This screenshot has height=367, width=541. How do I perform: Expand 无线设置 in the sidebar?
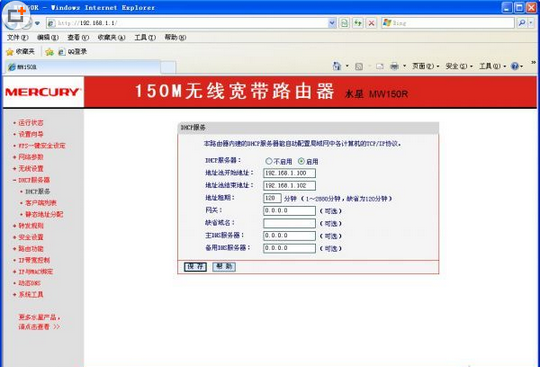pyautogui.click(x=31, y=168)
